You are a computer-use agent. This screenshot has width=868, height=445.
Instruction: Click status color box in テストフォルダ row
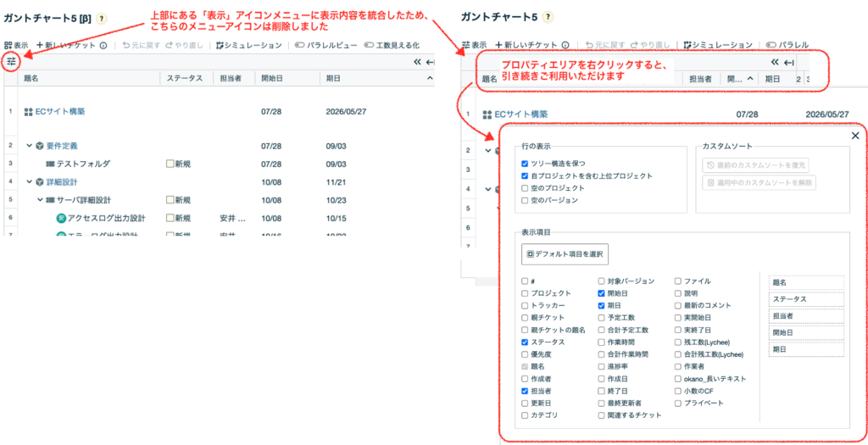(x=170, y=164)
